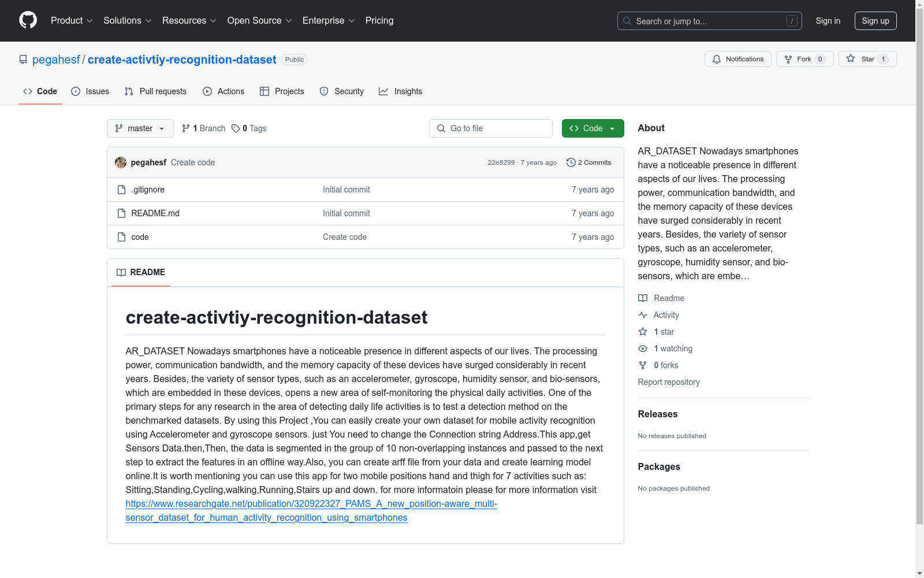Click the pulse icon next to Activity
Image resolution: width=924 pixels, height=578 pixels.
tap(643, 315)
